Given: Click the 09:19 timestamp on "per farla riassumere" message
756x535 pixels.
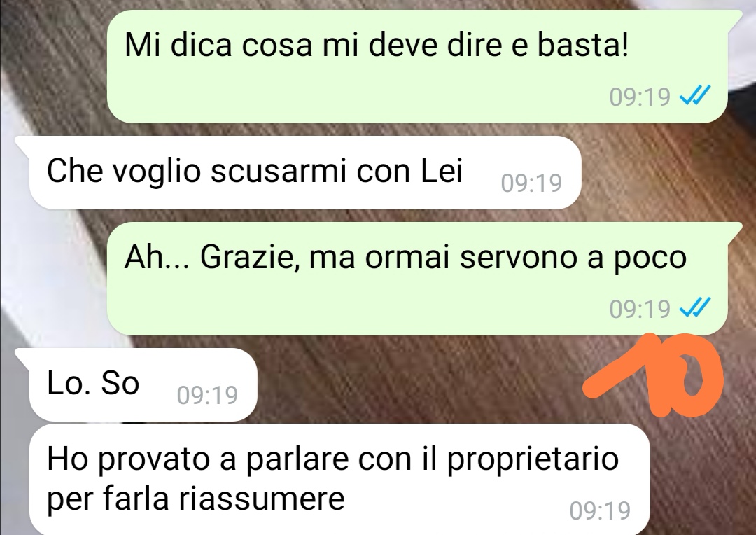Looking at the screenshot, I should (600, 510).
